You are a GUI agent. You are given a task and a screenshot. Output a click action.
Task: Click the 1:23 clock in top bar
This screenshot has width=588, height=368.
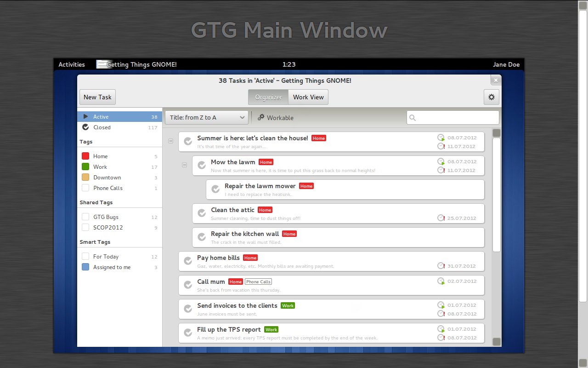(x=289, y=64)
